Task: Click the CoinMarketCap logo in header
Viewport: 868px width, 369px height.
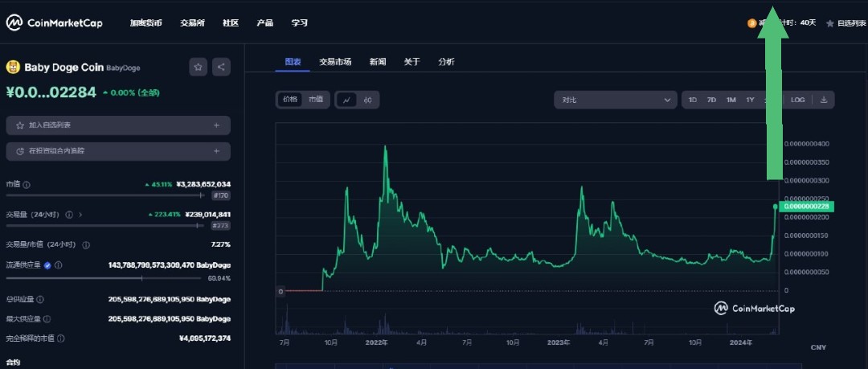Action: click(x=55, y=23)
